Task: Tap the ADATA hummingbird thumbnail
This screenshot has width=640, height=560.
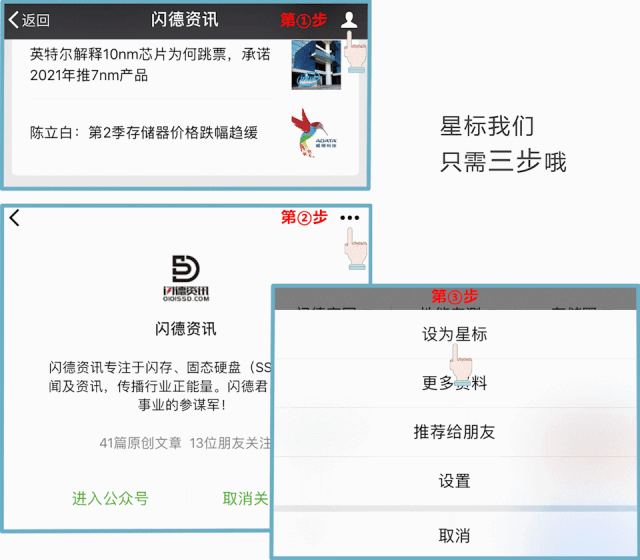Action: coord(314,133)
